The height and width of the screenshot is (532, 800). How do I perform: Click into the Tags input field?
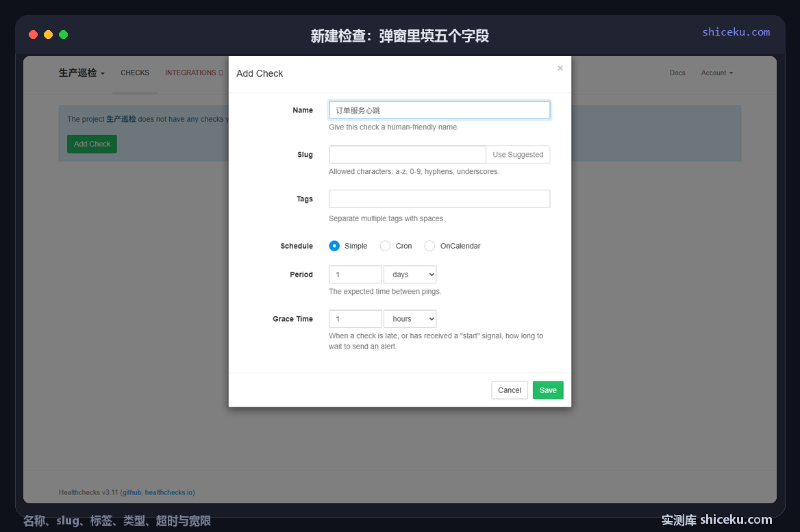click(x=439, y=199)
